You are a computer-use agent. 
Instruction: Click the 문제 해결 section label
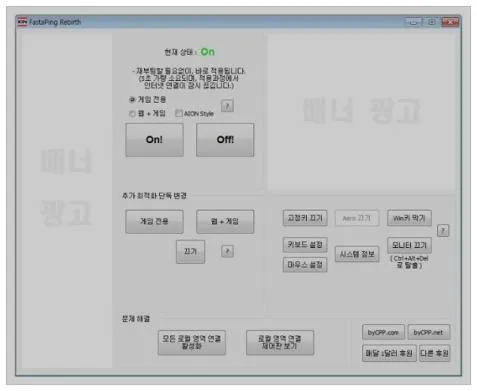[136, 319]
